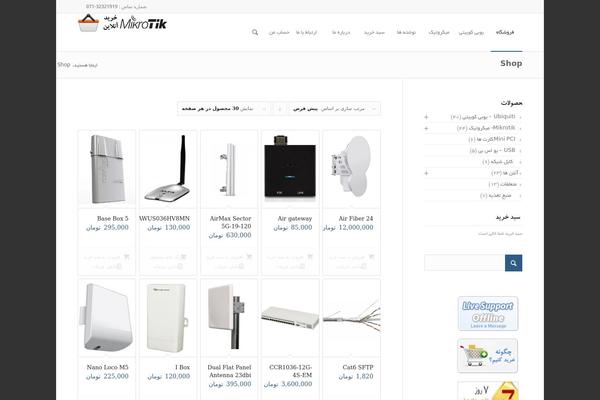Image resolution: width=600 pixels, height=400 pixels.
Task: Select the USB category in sidebar
Action: (492, 150)
